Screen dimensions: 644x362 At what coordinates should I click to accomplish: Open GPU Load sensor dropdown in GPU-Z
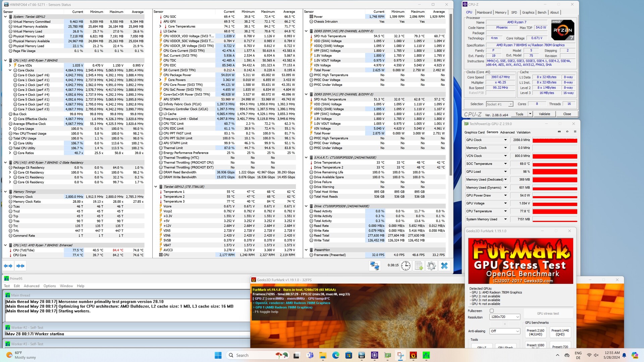pos(505,172)
